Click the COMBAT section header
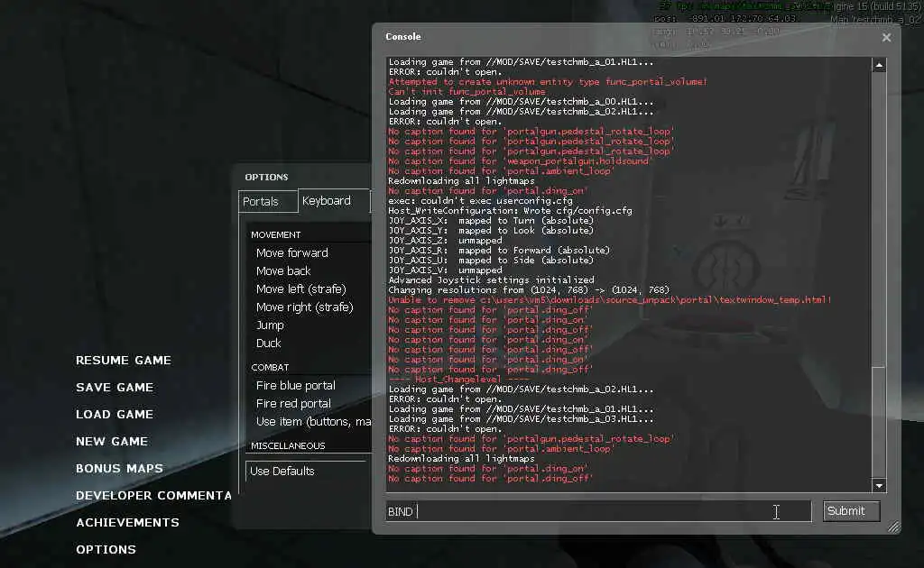Viewport: 924px width, 568px height. click(x=270, y=367)
